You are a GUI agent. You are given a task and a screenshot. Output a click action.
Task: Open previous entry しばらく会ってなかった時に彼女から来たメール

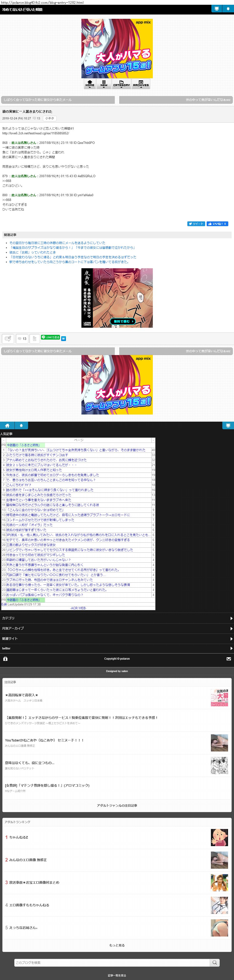point(58,100)
